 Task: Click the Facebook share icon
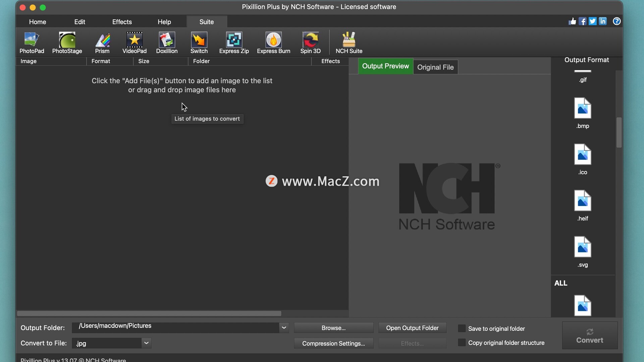point(583,21)
